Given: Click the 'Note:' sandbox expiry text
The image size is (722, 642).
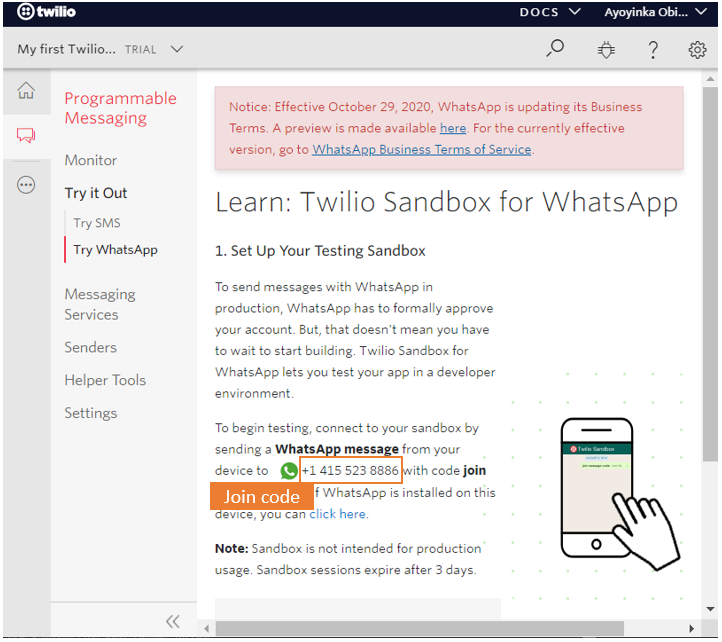Looking at the screenshot, I should pyautogui.click(x=348, y=560).
